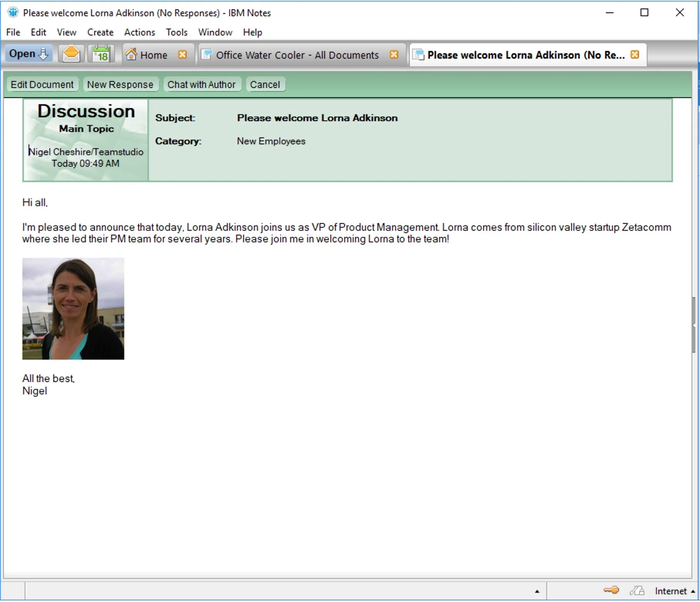Select the Please welcome Lorna Adkinson tab
This screenshot has width=700, height=602.
(528, 55)
